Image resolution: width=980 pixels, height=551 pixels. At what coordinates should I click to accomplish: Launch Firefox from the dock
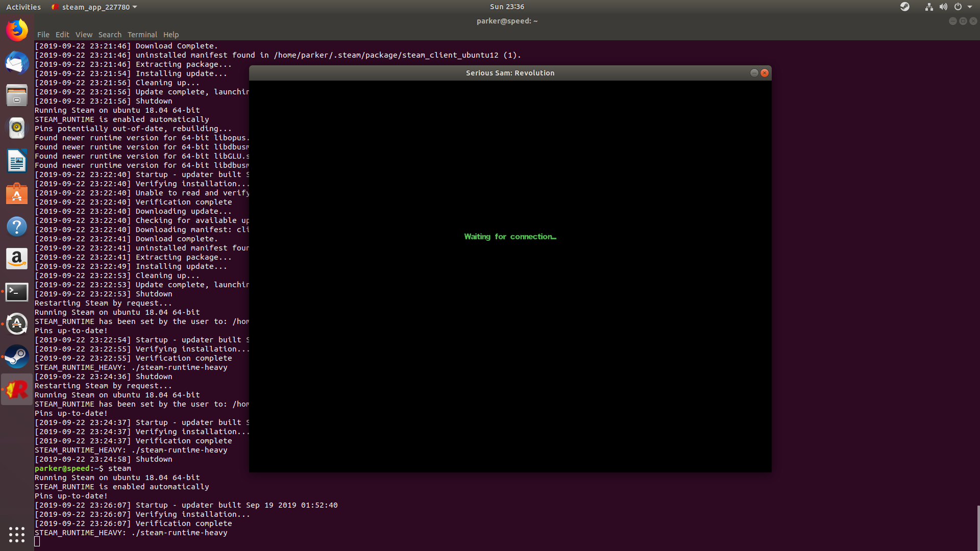click(17, 30)
